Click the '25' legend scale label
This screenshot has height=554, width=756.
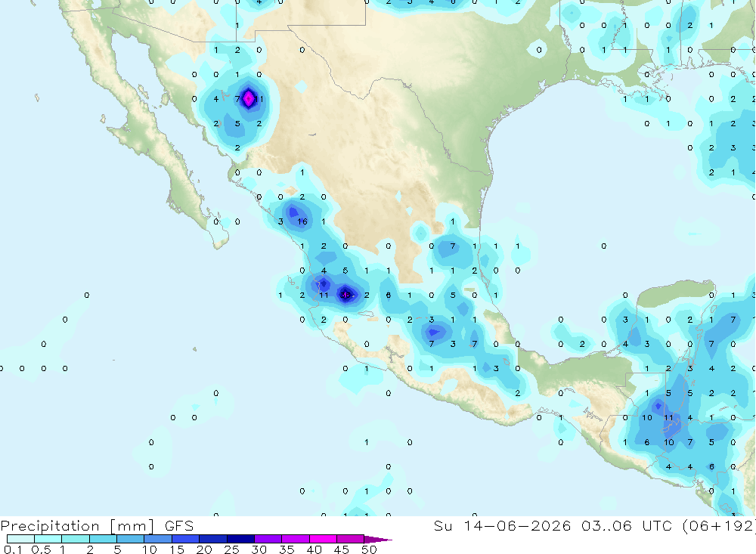coord(232,549)
